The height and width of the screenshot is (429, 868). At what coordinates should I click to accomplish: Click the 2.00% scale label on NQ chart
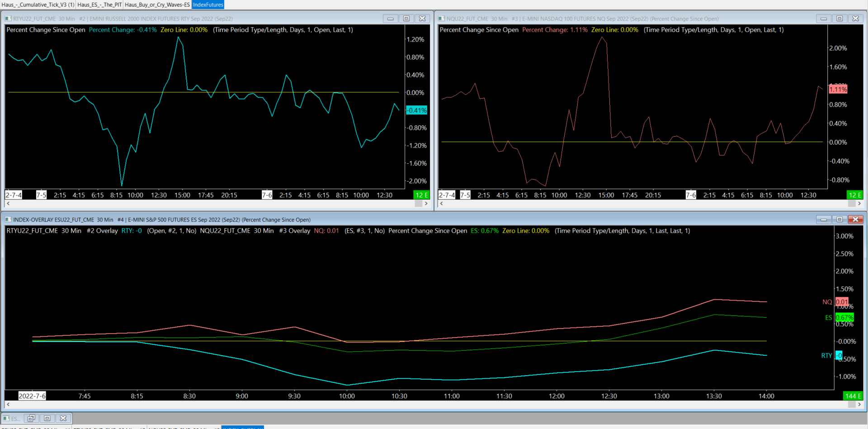click(838, 48)
